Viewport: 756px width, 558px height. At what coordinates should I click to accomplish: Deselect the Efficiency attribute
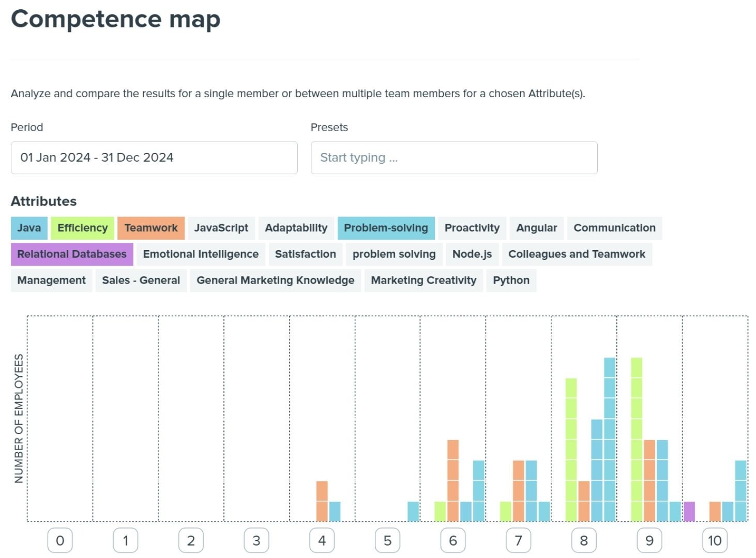(82, 228)
